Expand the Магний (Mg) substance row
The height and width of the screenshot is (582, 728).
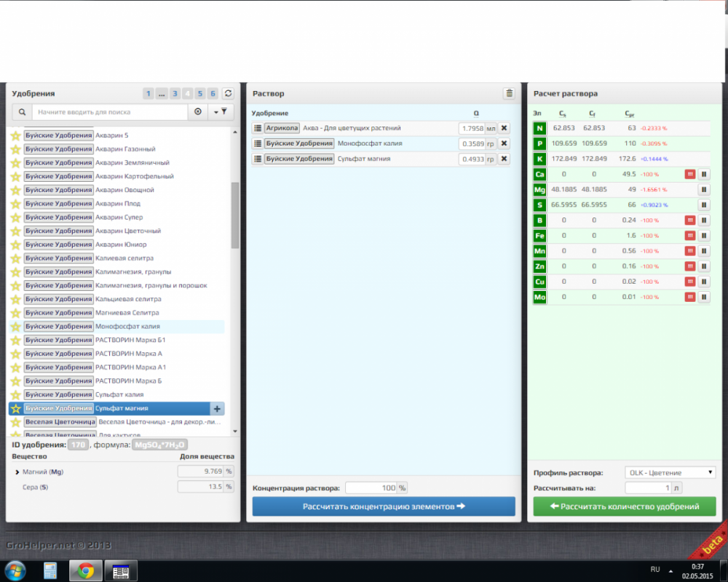tap(17, 472)
